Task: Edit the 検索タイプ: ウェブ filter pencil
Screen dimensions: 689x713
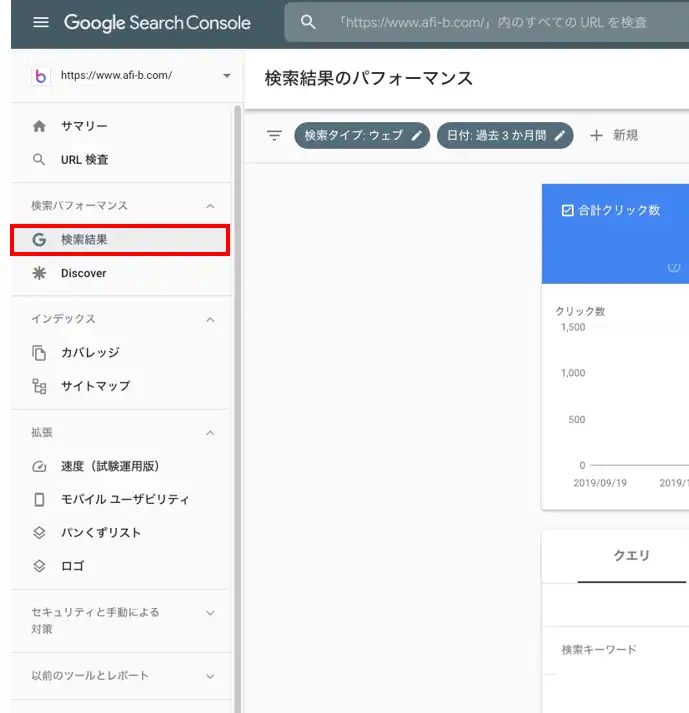Action: coord(417,136)
